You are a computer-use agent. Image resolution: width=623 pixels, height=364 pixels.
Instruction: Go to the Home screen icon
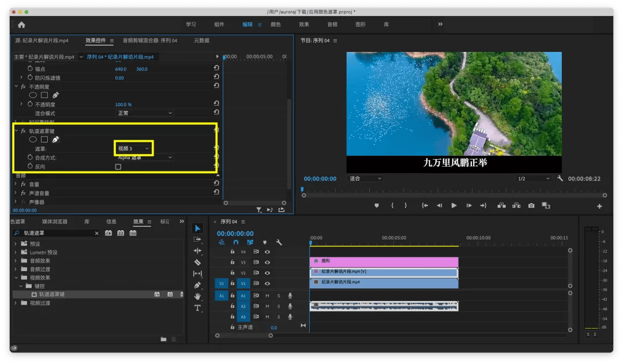click(21, 25)
